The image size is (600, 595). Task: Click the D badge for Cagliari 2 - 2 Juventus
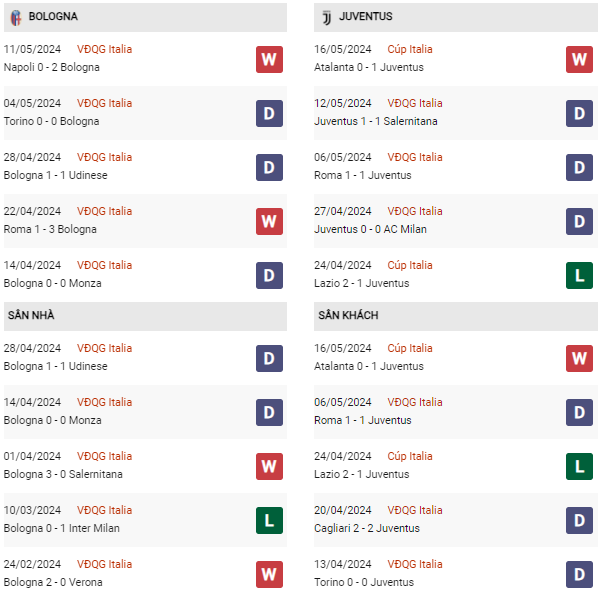point(579,520)
